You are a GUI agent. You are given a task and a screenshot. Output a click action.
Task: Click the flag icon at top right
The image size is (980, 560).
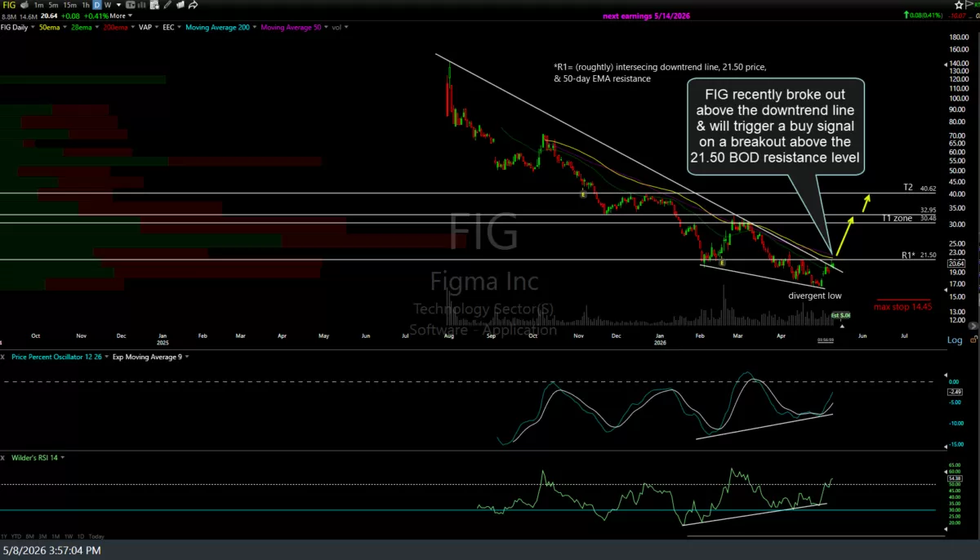coord(970,4)
